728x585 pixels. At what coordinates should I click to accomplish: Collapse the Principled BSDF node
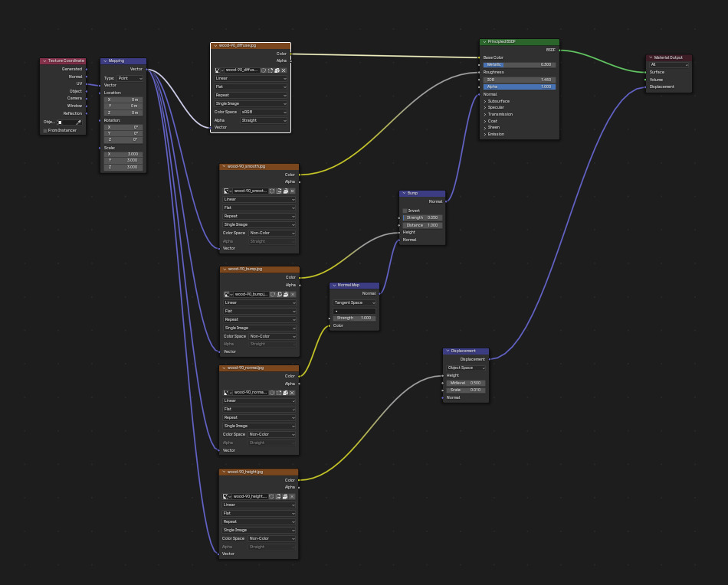point(485,42)
